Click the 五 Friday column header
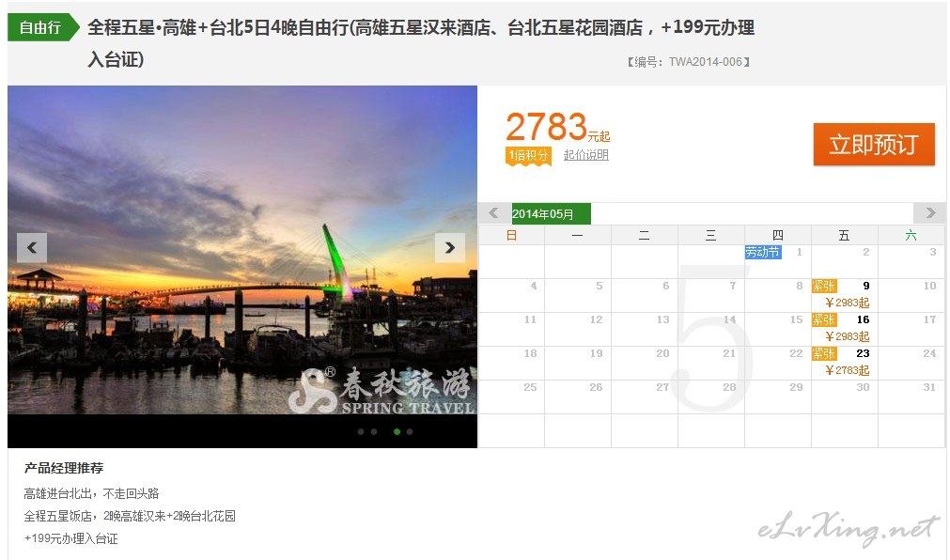This screenshot has height=560, width=950. click(845, 235)
